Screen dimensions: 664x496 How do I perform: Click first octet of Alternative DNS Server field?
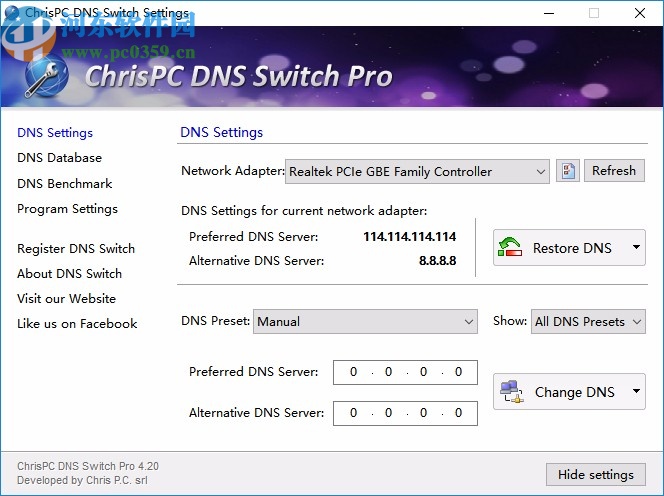[x=353, y=413]
